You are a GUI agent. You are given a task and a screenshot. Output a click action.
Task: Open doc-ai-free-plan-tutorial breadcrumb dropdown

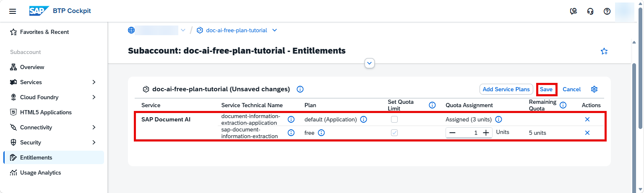(x=274, y=30)
